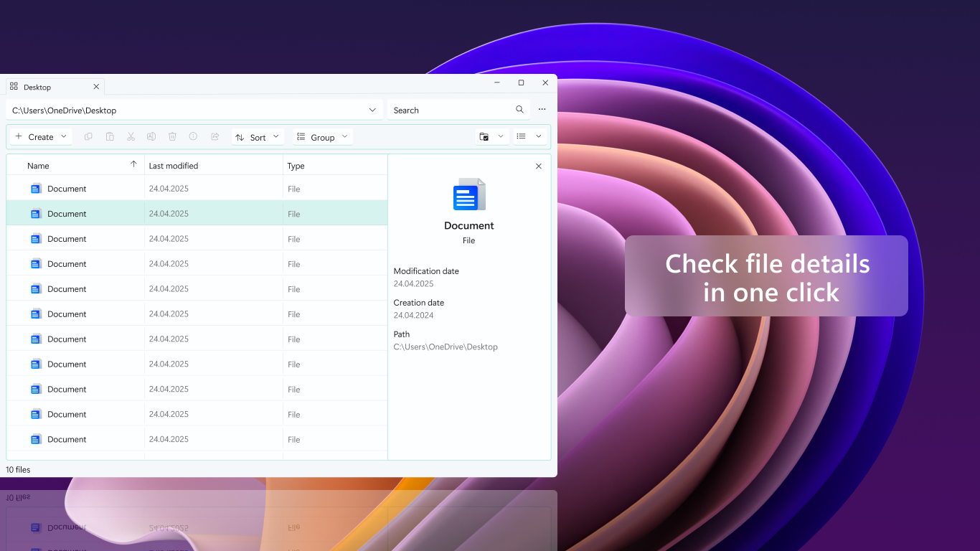Close the Desktop tab with its X

(96, 87)
